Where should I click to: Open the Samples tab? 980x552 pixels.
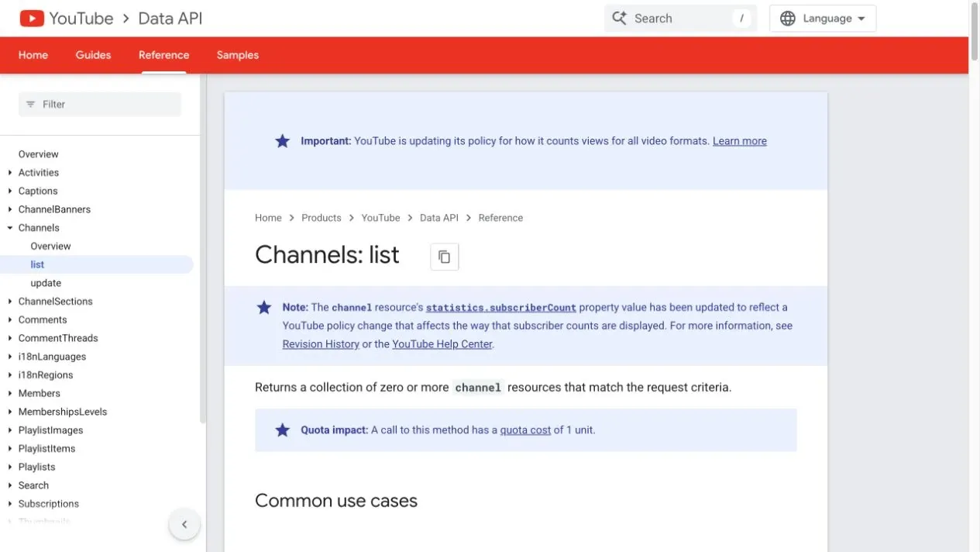pos(238,55)
